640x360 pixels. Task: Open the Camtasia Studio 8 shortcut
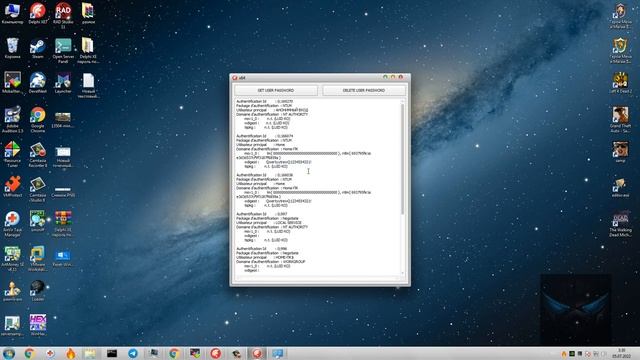(x=38, y=189)
